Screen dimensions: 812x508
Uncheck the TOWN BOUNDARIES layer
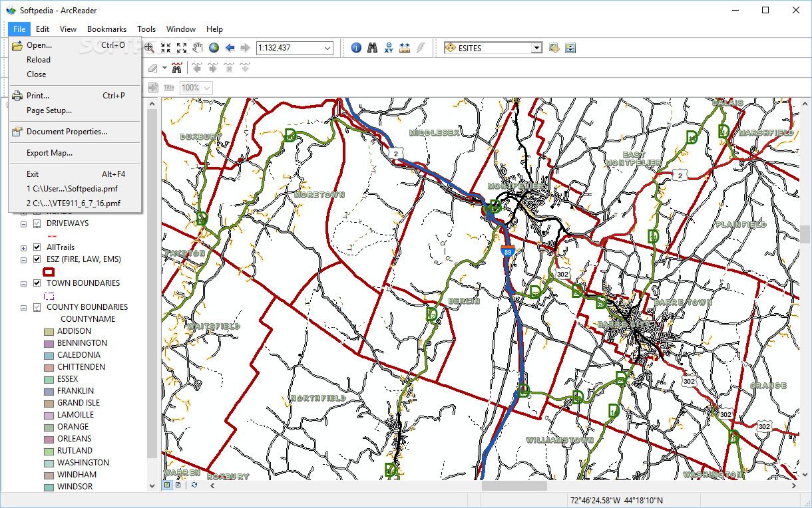pos(37,283)
